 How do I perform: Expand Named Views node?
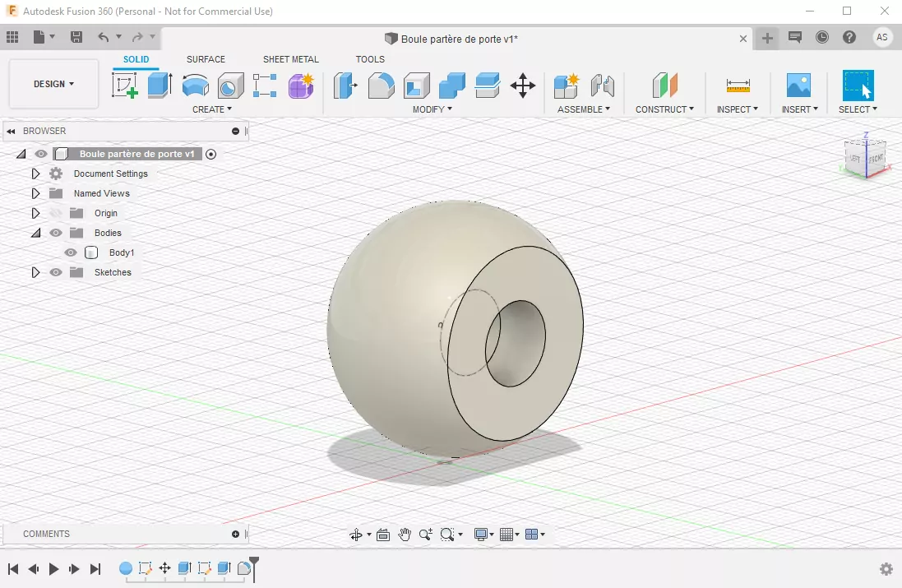[x=35, y=193]
